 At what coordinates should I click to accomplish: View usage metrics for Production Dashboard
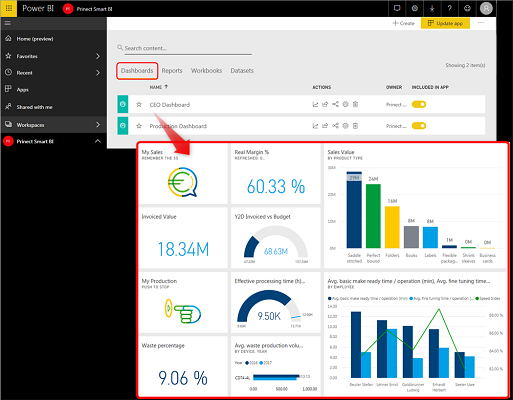pyautogui.click(x=315, y=126)
